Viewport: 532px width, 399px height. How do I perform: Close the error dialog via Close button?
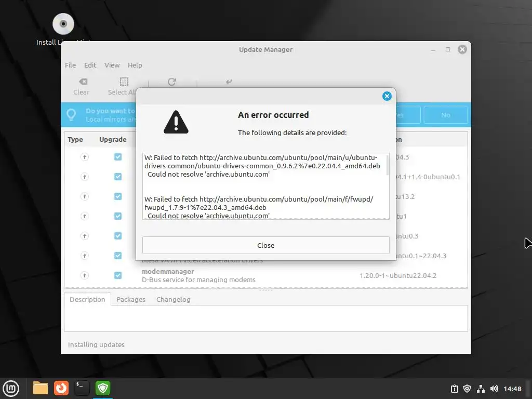(x=265, y=245)
